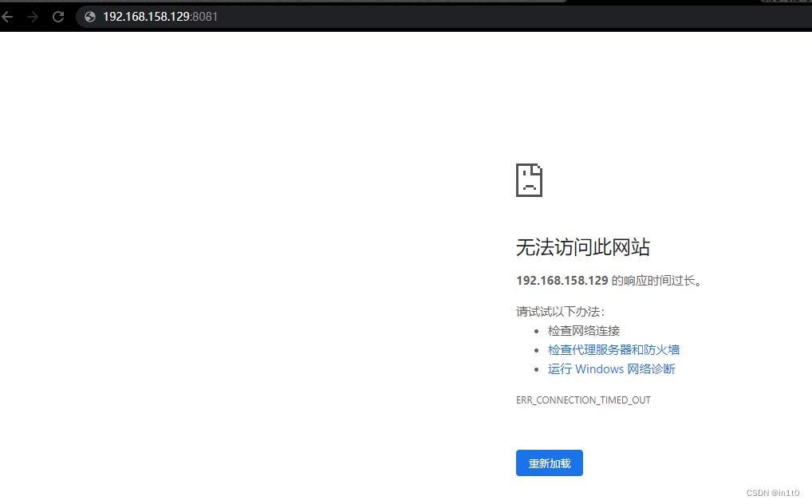Image resolution: width=812 pixels, height=504 pixels.
Task: Select the 192.168.158.129 的响应时间过长 message
Action: (609, 281)
